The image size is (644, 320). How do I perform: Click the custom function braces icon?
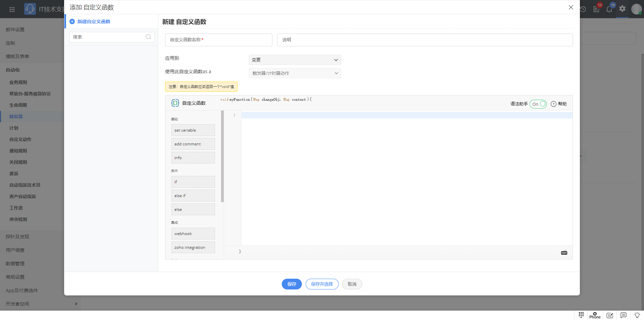tap(175, 103)
